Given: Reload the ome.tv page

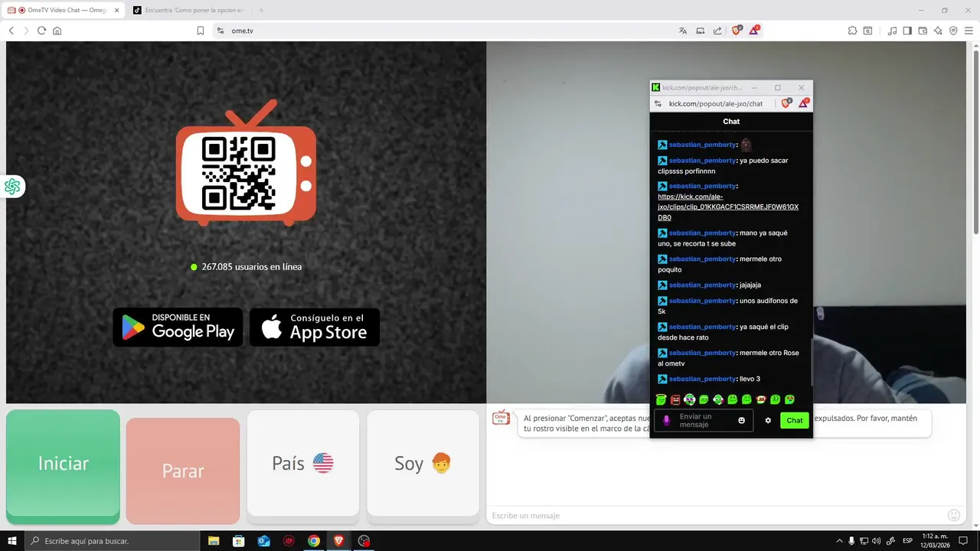Looking at the screenshot, I should [x=41, y=31].
